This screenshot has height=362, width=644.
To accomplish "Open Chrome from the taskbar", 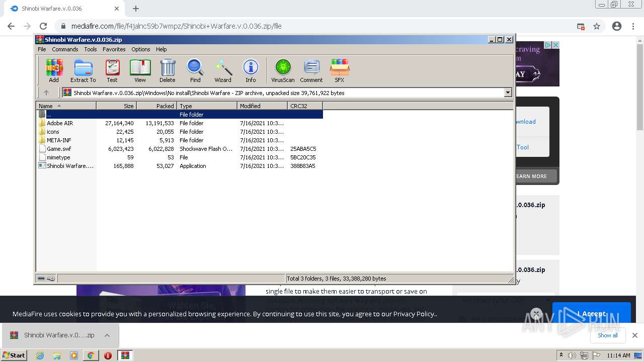I will tap(91, 355).
